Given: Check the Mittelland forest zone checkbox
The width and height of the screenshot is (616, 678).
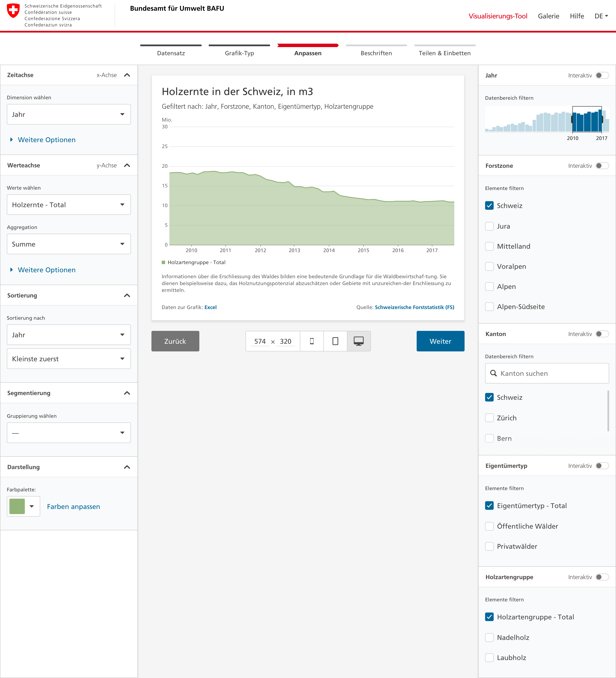Looking at the screenshot, I should pos(489,246).
